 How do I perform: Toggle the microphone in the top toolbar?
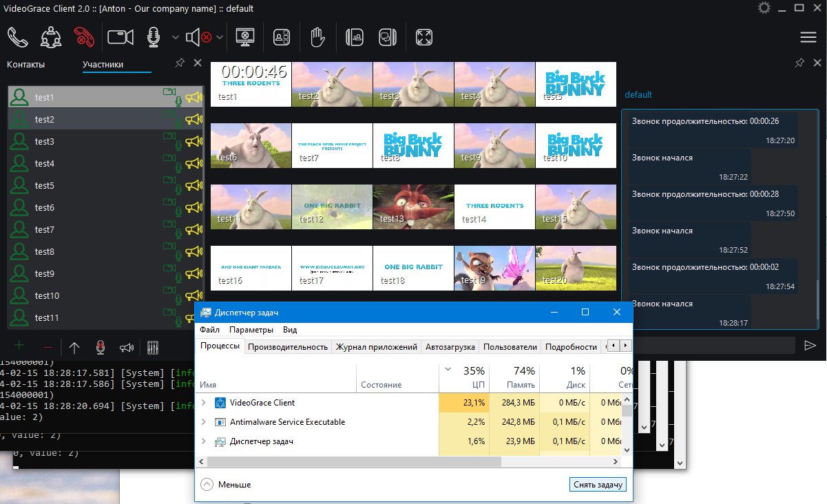coord(154,36)
